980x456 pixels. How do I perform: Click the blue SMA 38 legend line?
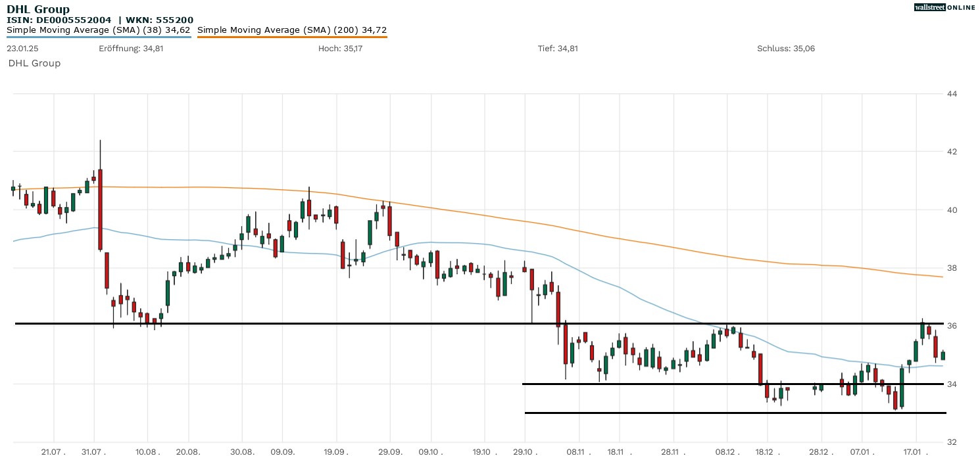(x=99, y=37)
